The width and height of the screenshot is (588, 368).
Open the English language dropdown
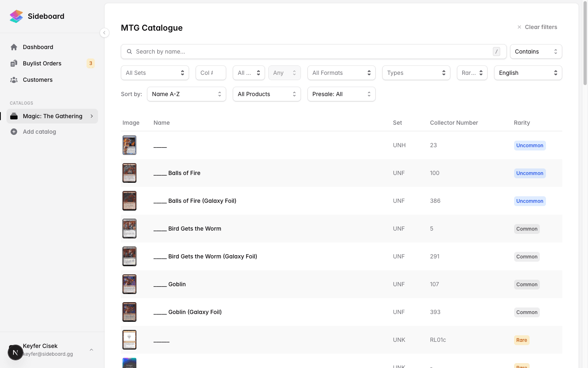(x=528, y=73)
